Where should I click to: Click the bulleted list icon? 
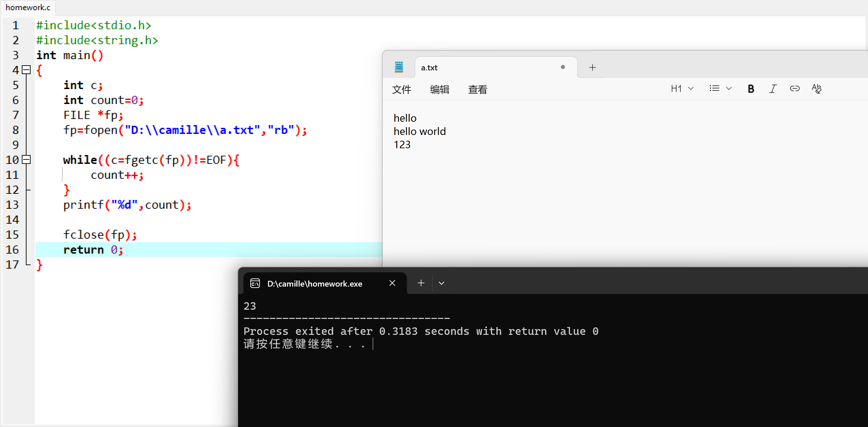click(x=714, y=89)
